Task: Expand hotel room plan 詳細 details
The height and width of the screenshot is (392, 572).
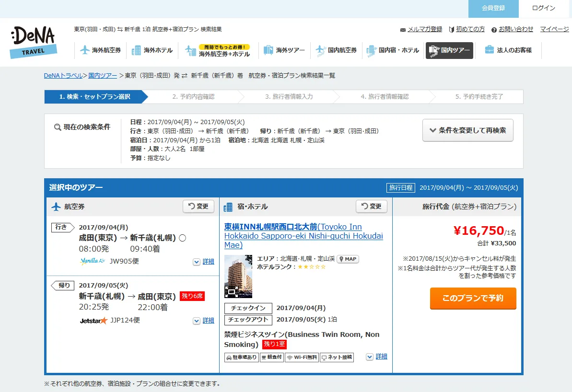Action: (377, 357)
